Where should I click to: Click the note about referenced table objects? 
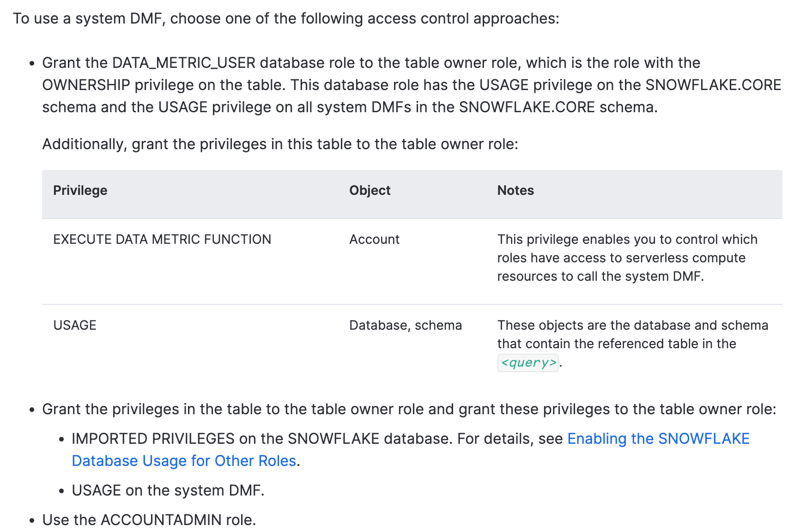coord(633,344)
